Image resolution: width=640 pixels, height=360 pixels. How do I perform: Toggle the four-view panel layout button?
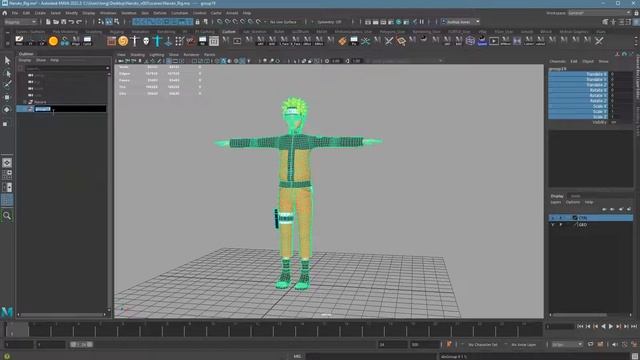pos(7,175)
